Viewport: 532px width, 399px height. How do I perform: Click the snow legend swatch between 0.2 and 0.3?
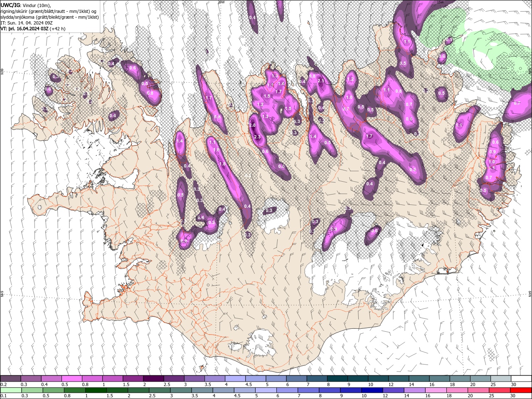tap(10, 379)
